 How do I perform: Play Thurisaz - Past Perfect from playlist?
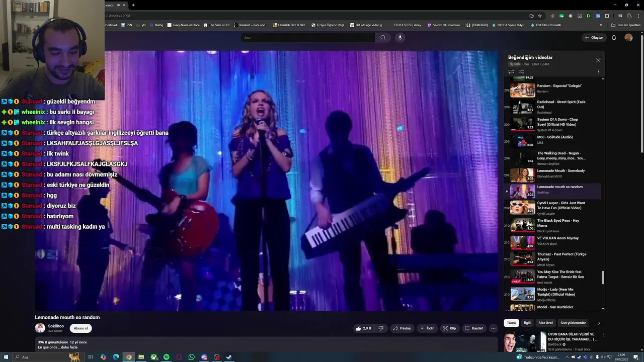[x=553, y=259]
